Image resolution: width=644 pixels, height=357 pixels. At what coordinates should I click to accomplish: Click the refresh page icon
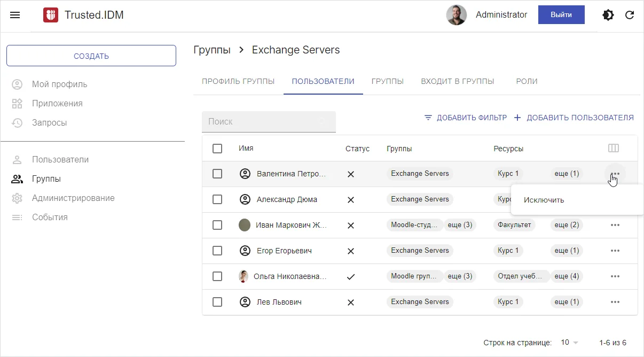[630, 15]
